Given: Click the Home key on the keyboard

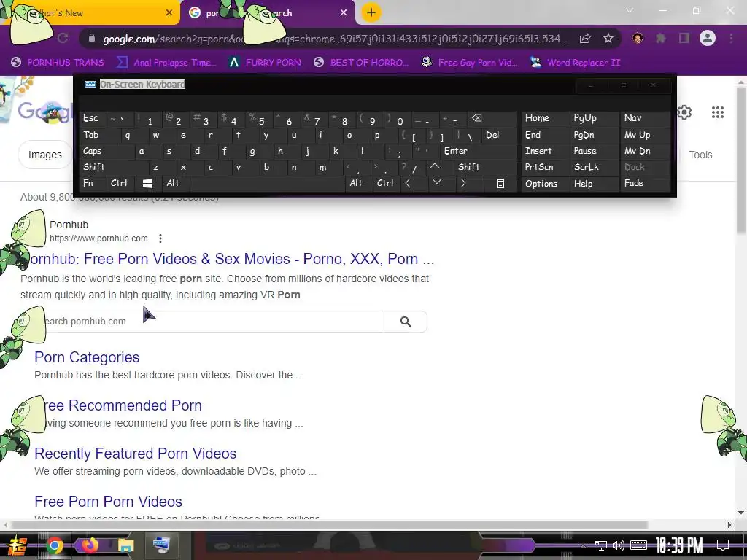Looking at the screenshot, I should 545,118.
